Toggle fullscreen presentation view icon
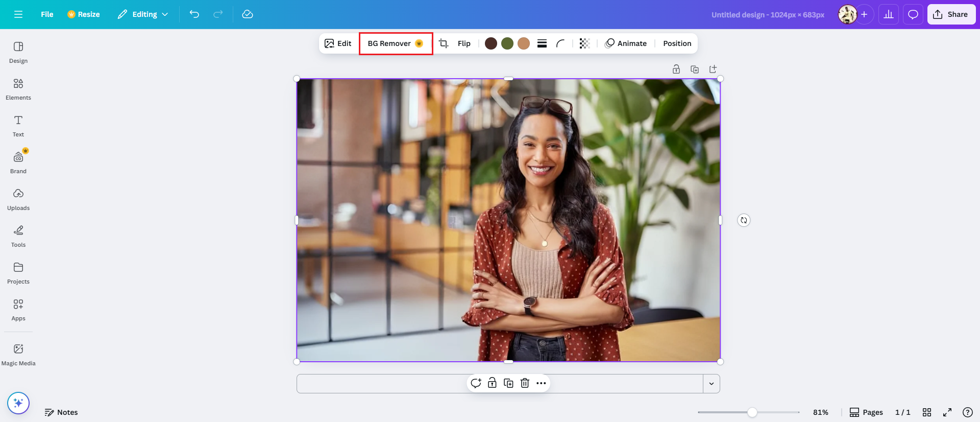 (947, 412)
